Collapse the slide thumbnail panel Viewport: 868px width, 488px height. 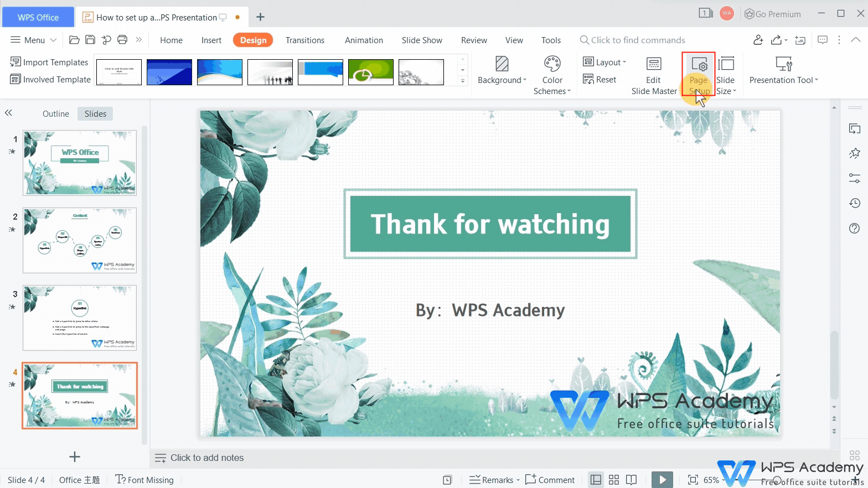[8, 113]
